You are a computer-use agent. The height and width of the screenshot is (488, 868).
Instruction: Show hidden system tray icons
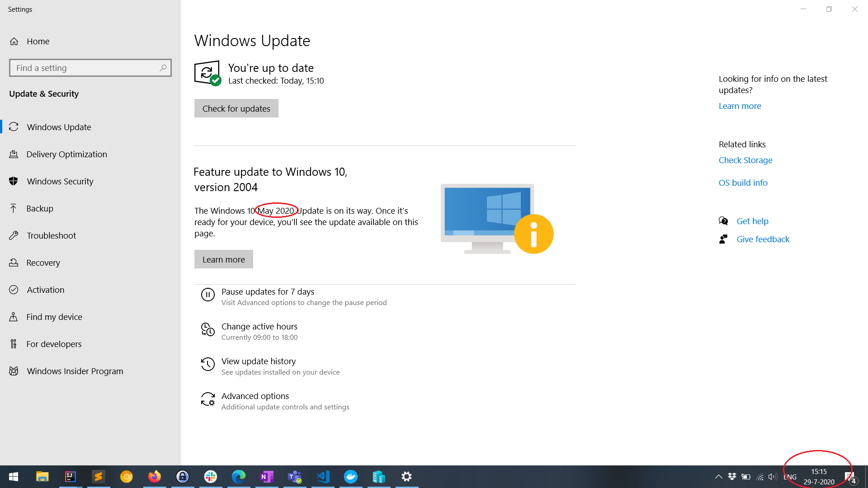(718, 477)
